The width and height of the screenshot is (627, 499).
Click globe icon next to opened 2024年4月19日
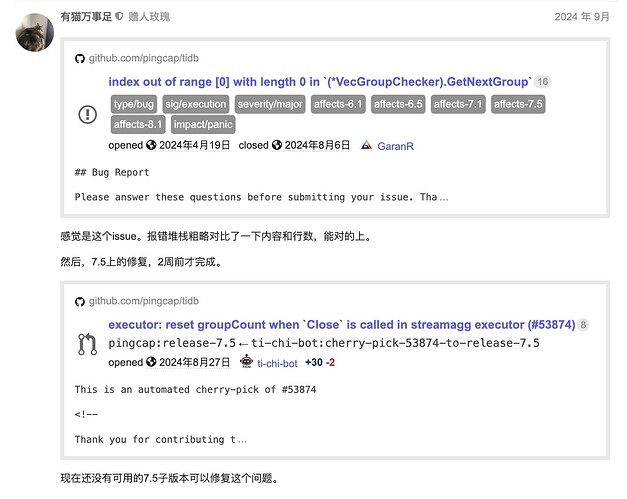151,145
